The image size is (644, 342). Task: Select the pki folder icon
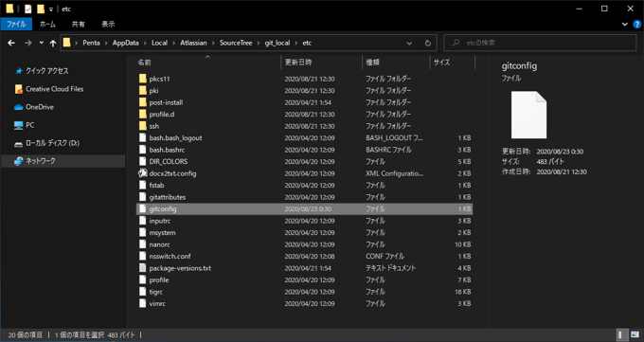[142, 90]
